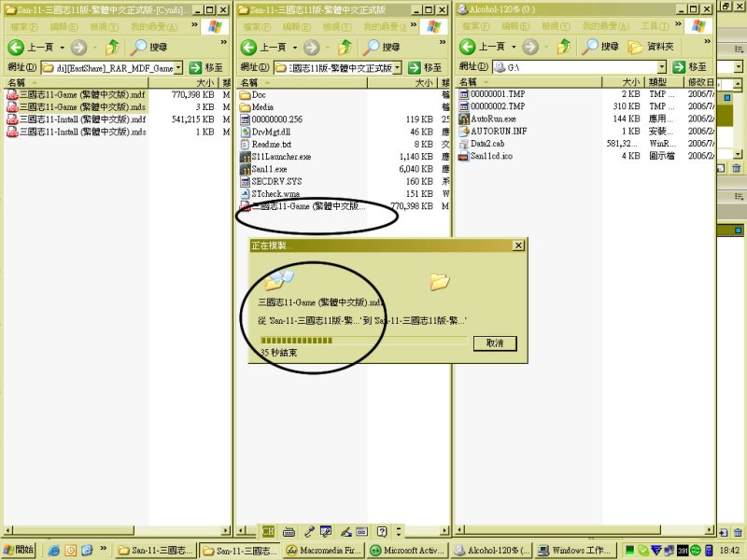Click Back arrow in G:\ window
This screenshot has height=560, width=747.
click(x=467, y=47)
